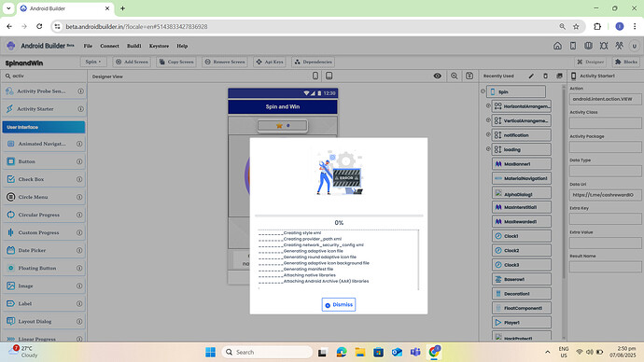Open Dependencies button
Viewport: 644px width, 362px height.
click(314, 62)
